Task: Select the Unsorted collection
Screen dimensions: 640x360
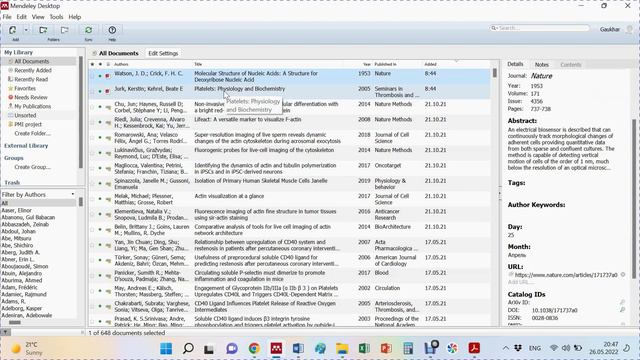Action: click(25, 115)
